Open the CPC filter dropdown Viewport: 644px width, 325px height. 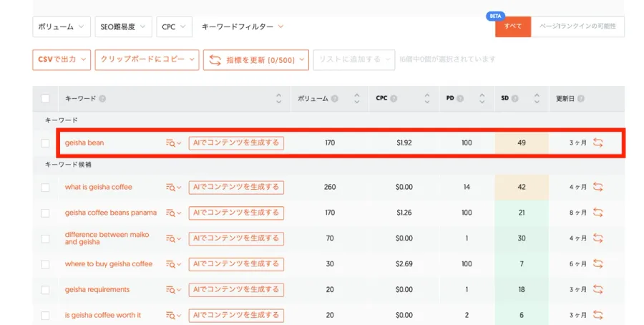click(174, 26)
